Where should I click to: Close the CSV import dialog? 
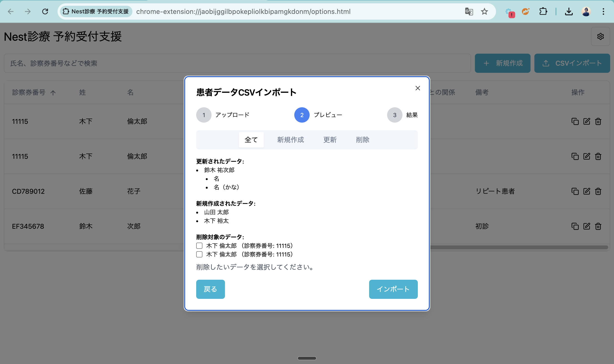click(418, 88)
